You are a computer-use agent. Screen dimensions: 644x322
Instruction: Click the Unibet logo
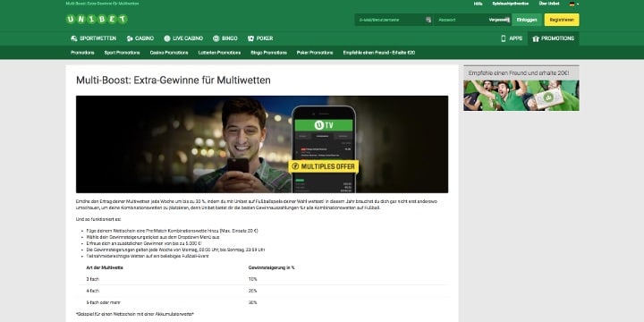point(97,20)
